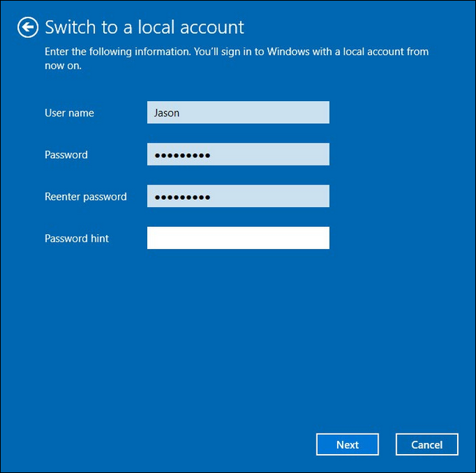476x473 pixels.
Task: Focus the empty Password hint field
Action: coord(238,238)
